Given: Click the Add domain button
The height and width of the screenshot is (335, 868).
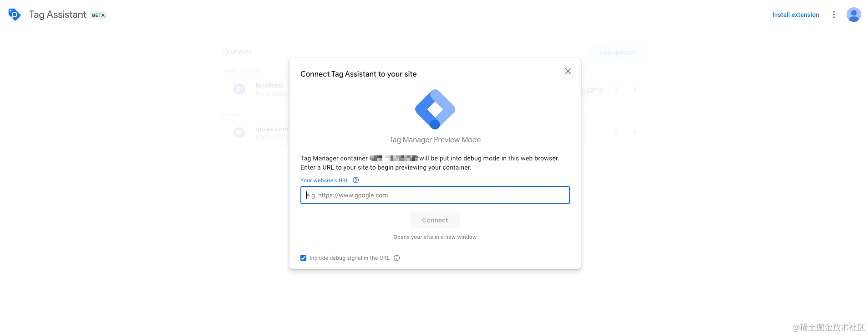Looking at the screenshot, I should click(618, 52).
